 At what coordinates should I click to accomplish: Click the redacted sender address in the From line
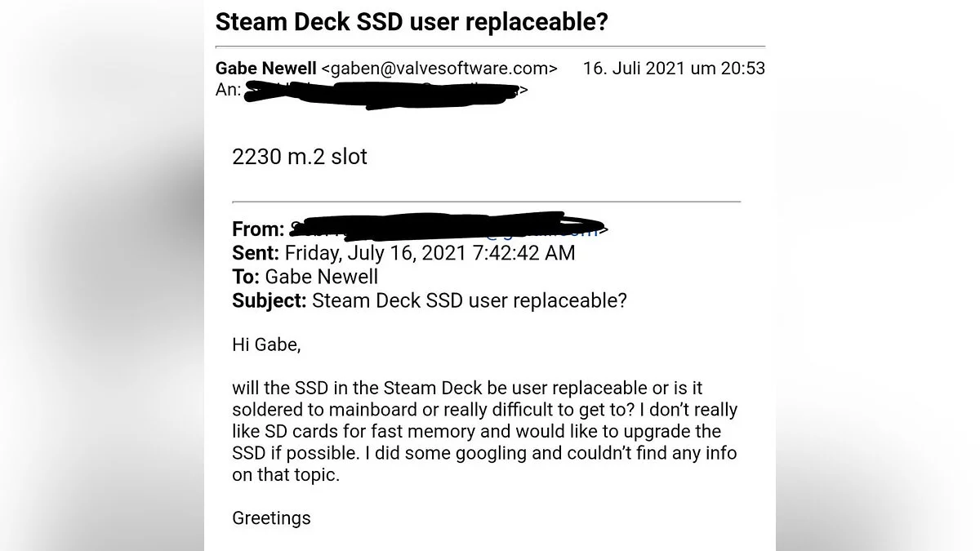(445, 228)
